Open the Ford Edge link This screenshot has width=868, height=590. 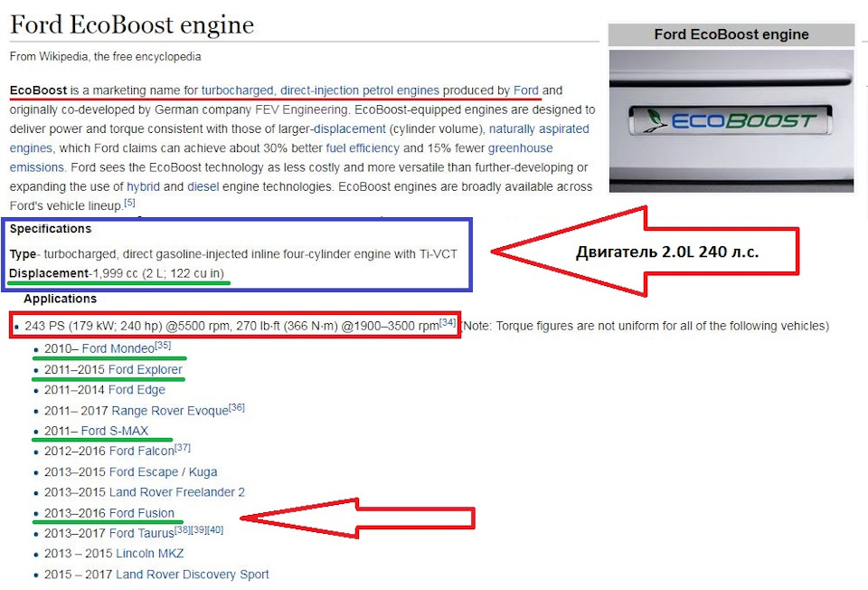[137, 390]
